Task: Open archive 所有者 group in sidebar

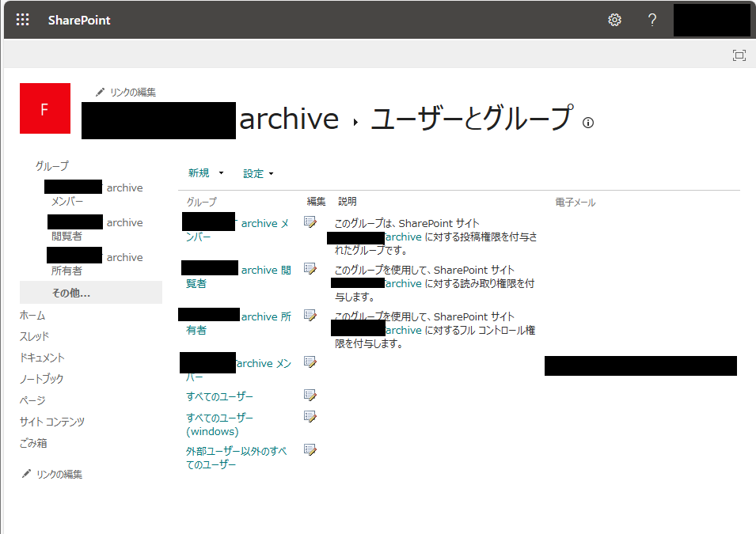Action: coord(95,263)
